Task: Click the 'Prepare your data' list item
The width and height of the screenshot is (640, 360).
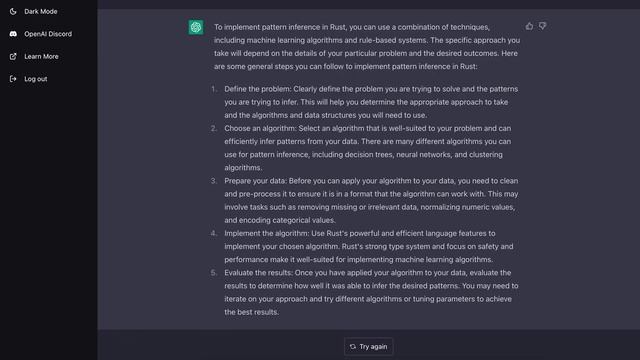Action: click(x=371, y=200)
